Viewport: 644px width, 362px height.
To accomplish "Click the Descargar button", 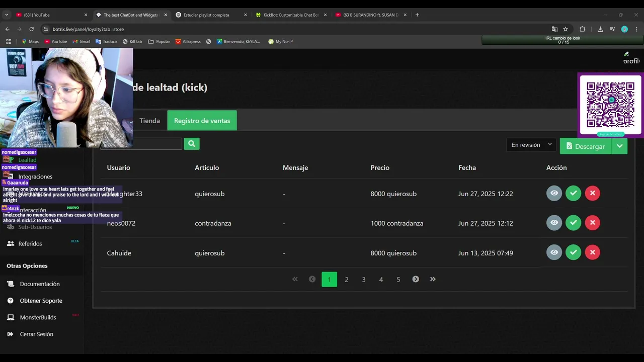I will [x=586, y=146].
